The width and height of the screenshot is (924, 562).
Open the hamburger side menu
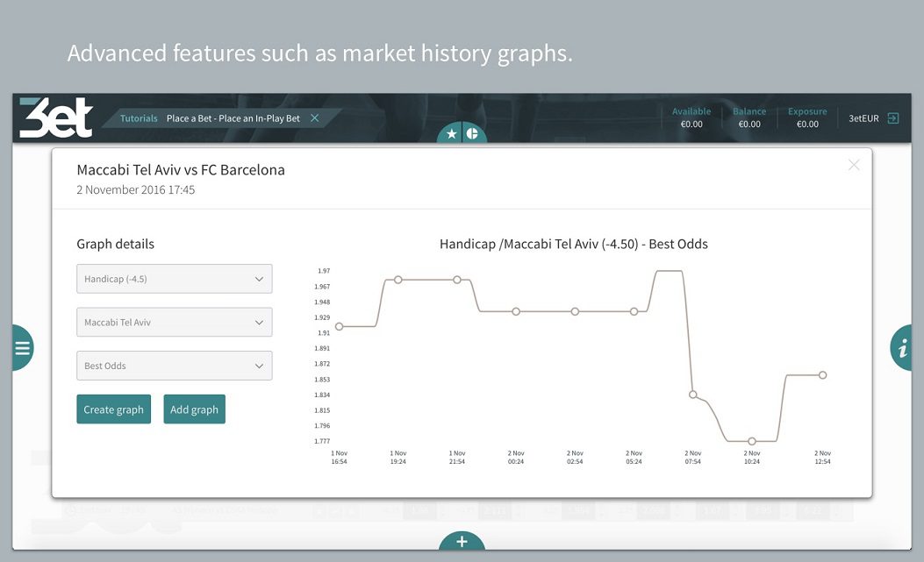(23, 348)
